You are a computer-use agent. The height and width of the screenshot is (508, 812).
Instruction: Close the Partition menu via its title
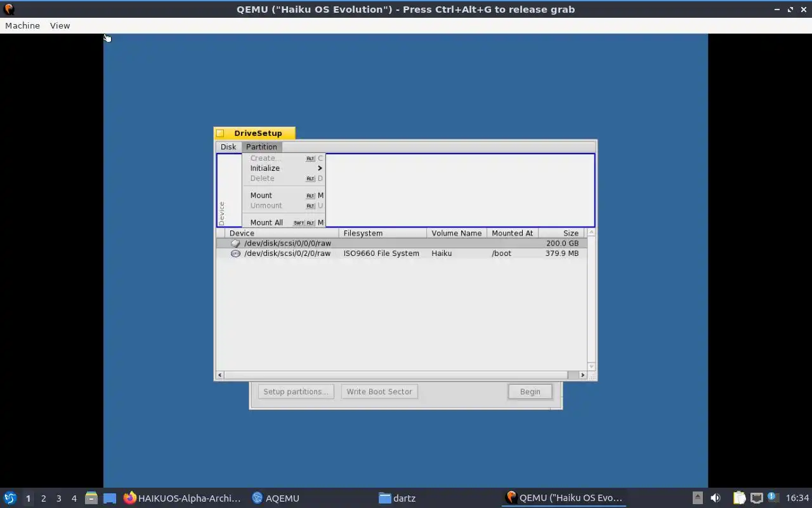pos(261,147)
